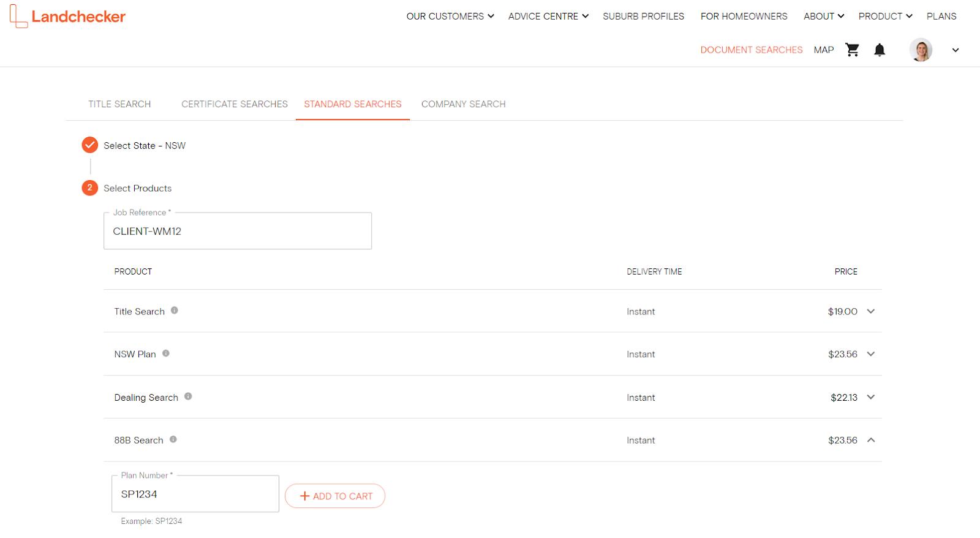
Task: Show info for Title Search
Action: [175, 310]
